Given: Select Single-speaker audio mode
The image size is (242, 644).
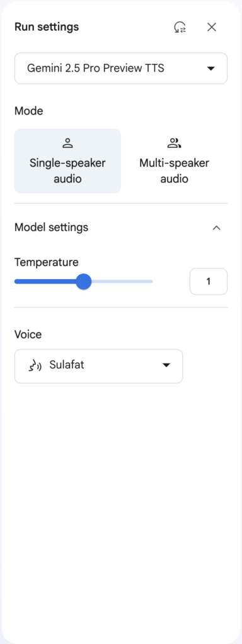Looking at the screenshot, I should [x=67, y=161].
